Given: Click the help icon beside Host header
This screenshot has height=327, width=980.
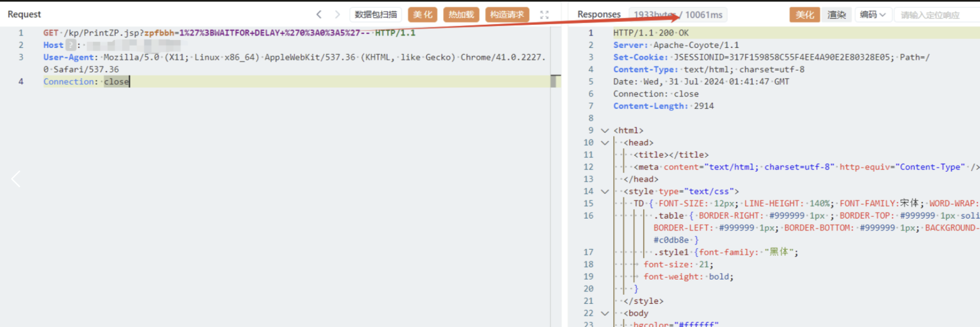Looking at the screenshot, I should click(x=71, y=45).
